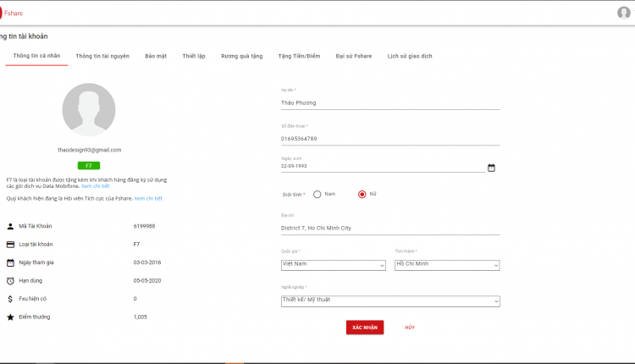Image resolution: width=635 pixels, height=364 pixels.
Task: Click the user avatar icon in header
Action: [x=624, y=13]
